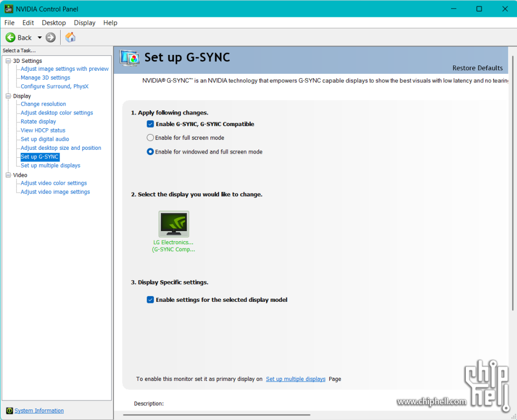
Task: Go to the Home page icon
Action: (x=70, y=37)
